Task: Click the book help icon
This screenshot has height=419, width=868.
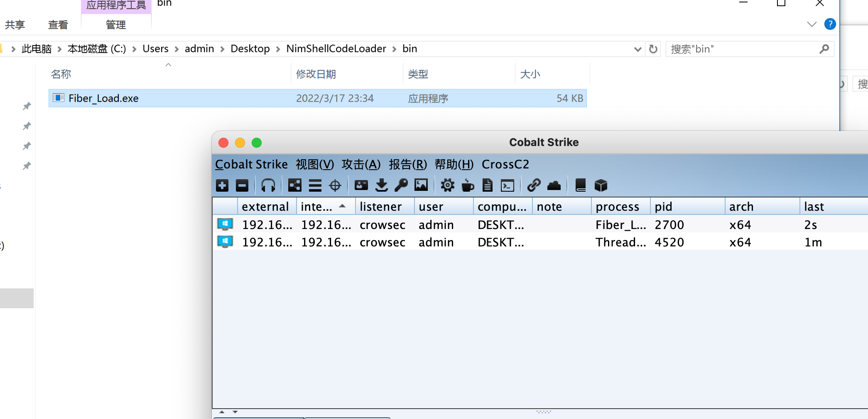Action: (581, 185)
